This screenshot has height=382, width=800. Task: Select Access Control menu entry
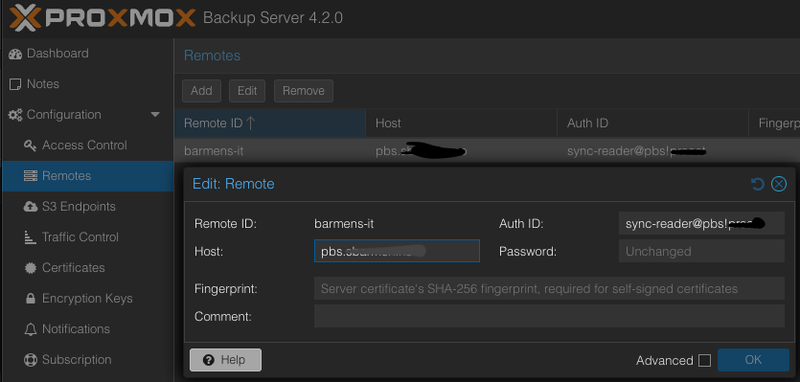point(87,145)
